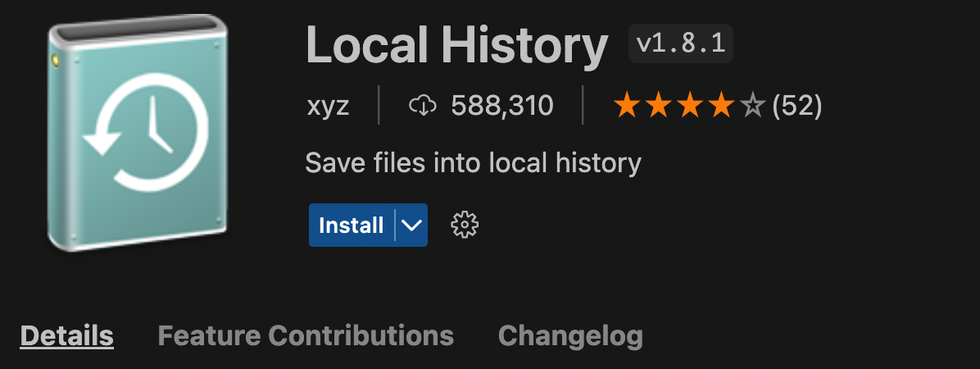Click the fourth orange rating star

click(x=721, y=106)
